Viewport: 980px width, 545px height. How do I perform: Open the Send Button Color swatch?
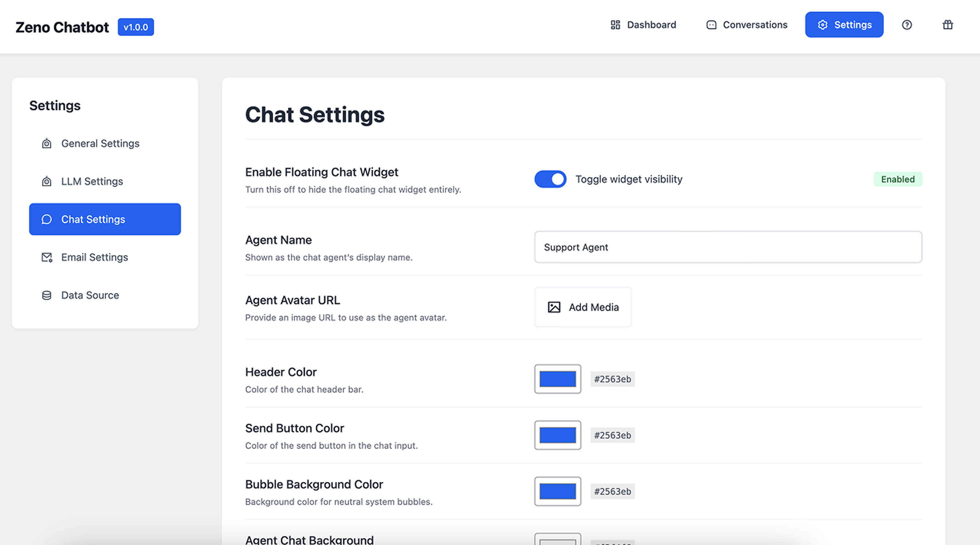pyautogui.click(x=557, y=436)
